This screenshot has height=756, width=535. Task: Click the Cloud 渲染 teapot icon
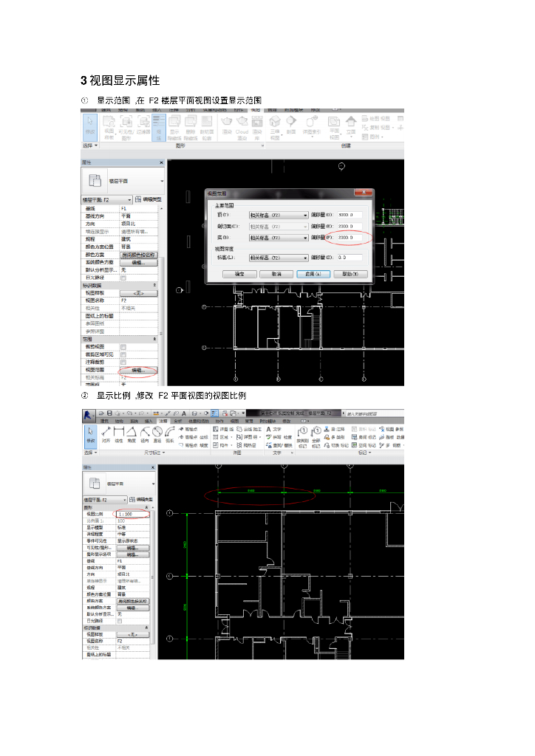point(242,123)
